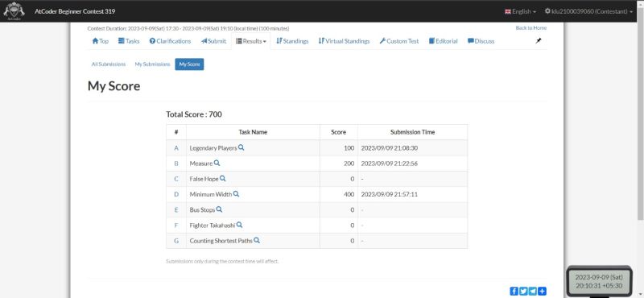
Task: Click the AtCoder logo in header
Action: pos(14,10)
